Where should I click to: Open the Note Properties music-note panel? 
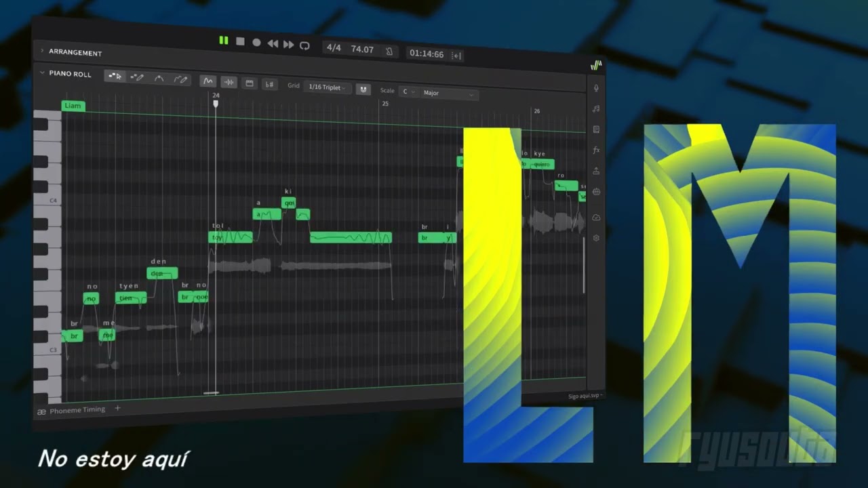coord(596,108)
